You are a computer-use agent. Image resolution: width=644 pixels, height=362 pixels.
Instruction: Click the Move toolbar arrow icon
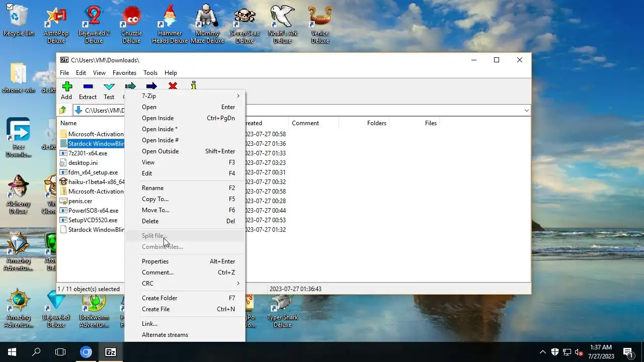151,86
